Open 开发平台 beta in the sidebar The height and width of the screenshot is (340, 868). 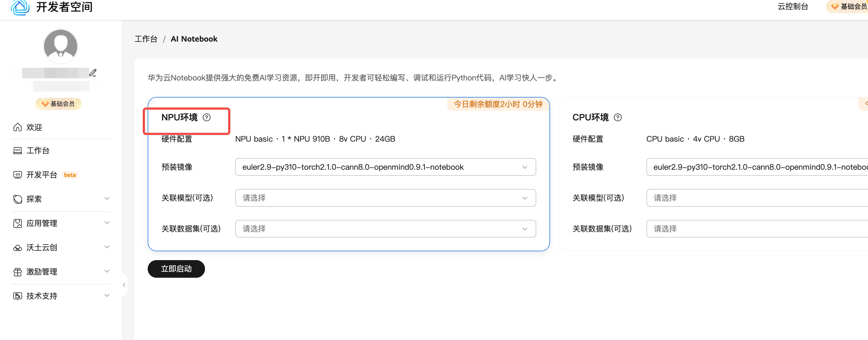tap(42, 175)
